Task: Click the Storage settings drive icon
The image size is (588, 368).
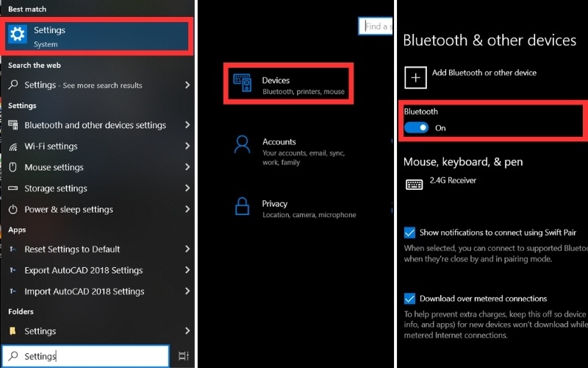Action: tap(13, 188)
